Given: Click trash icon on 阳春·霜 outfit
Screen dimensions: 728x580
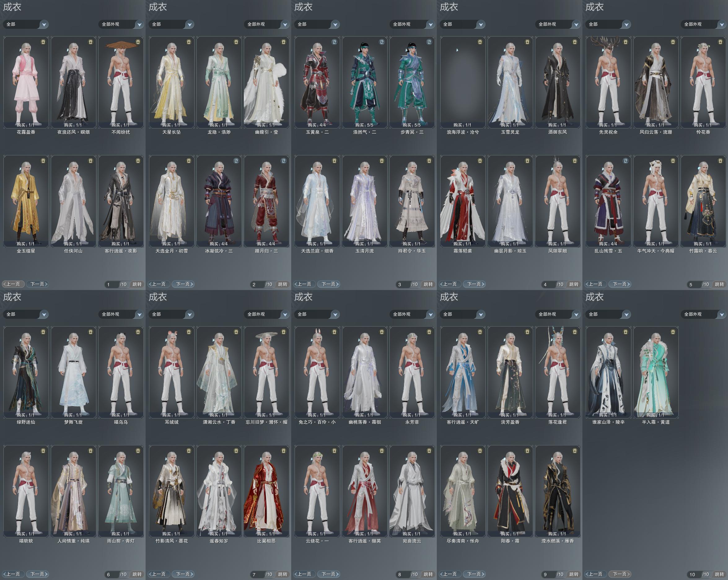Looking at the screenshot, I should tap(527, 451).
